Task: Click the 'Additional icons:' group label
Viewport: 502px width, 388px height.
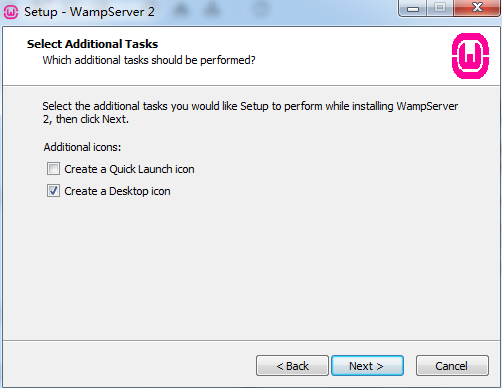Action: click(82, 147)
